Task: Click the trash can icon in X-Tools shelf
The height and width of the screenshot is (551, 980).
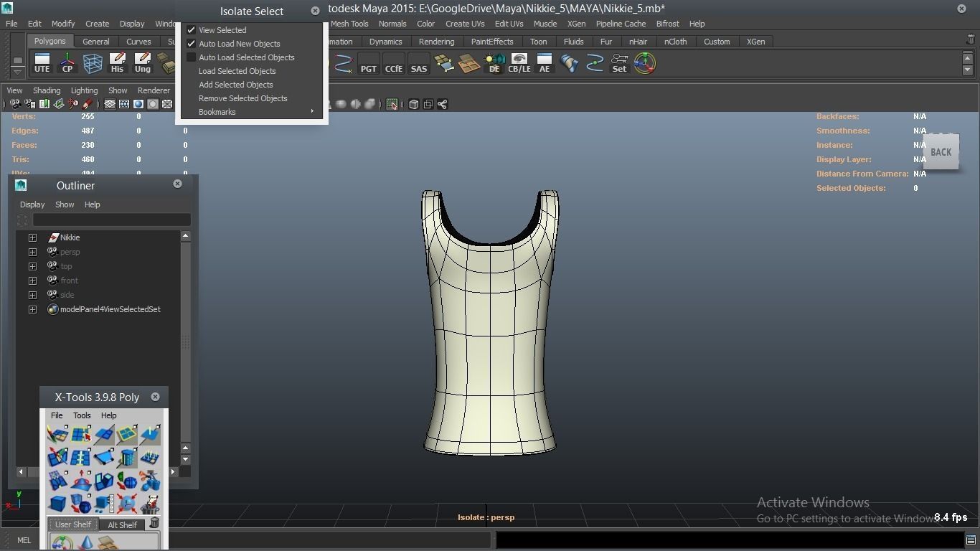Action: pyautogui.click(x=154, y=523)
